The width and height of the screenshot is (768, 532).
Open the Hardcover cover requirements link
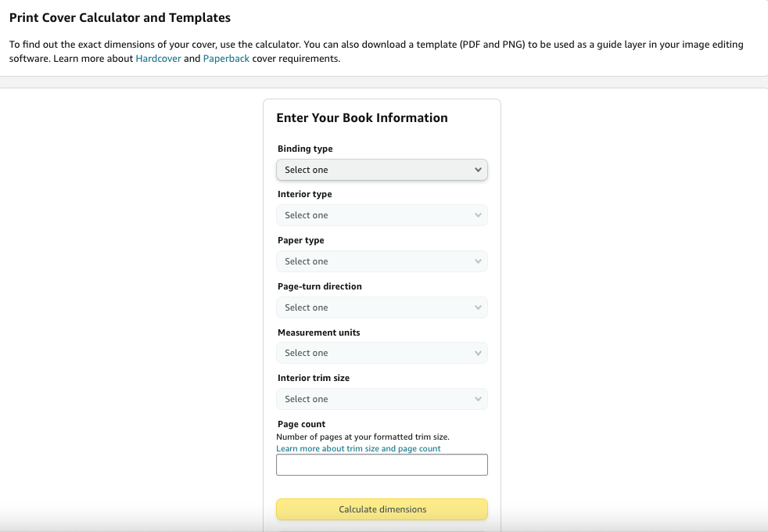click(x=158, y=59)
